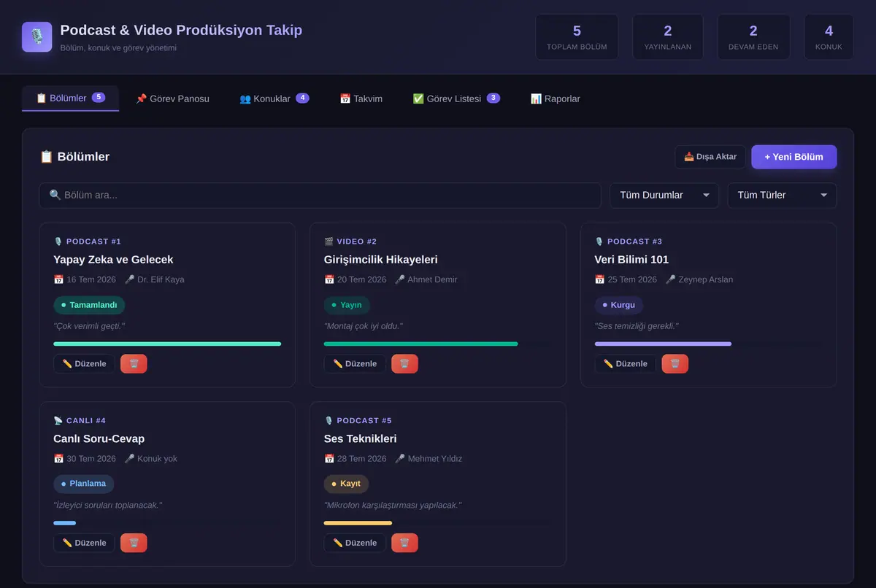Click the Konuk stat card
This screenshot has width=876, height=588.
point(829,37)
